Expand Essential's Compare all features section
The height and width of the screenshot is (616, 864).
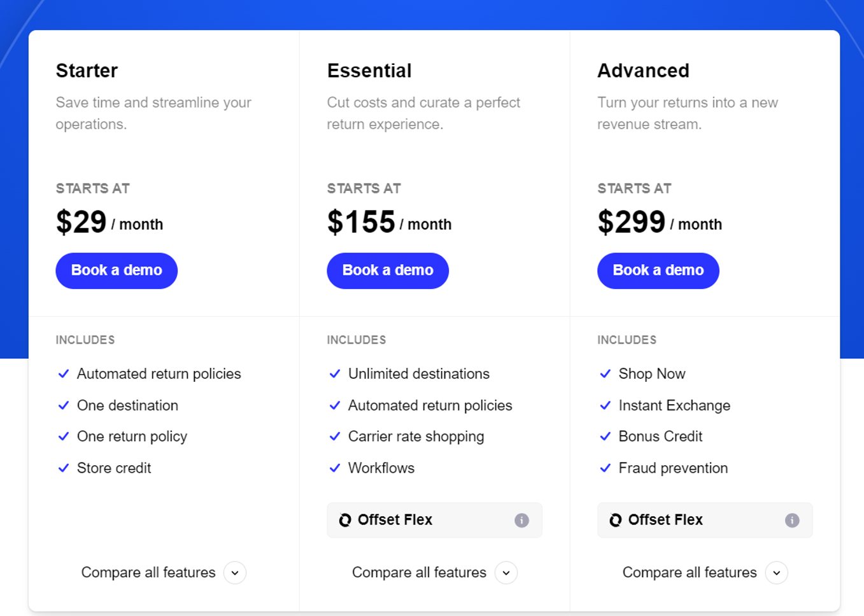[x=434, y=572]
